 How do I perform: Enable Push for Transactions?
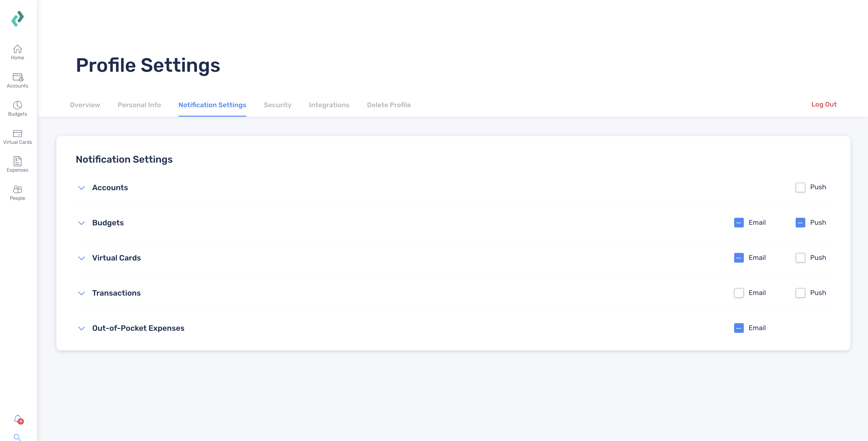[800, 293]
